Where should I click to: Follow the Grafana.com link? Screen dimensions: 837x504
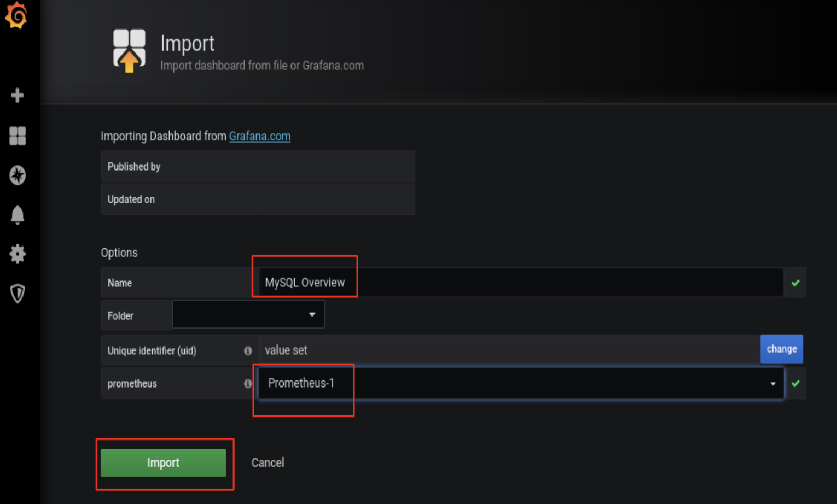point(260,136)
